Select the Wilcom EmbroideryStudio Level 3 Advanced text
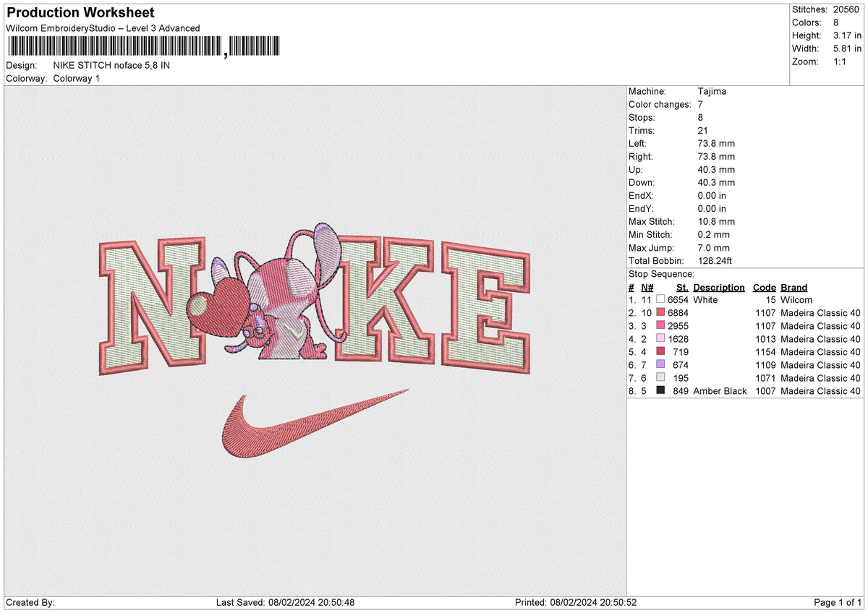The image size is (868, 613). (x=103, y=28)
